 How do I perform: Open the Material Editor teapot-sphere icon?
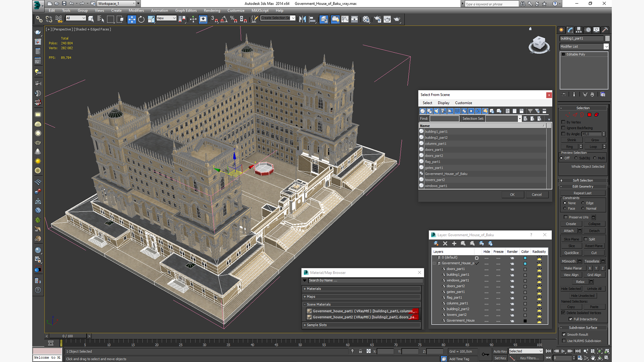pos(366,19)
